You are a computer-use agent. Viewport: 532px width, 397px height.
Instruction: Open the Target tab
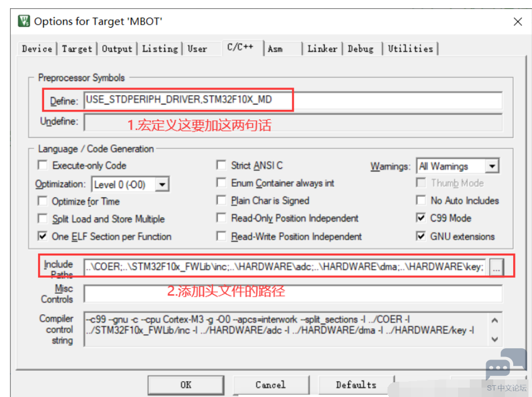click(77, 49)
